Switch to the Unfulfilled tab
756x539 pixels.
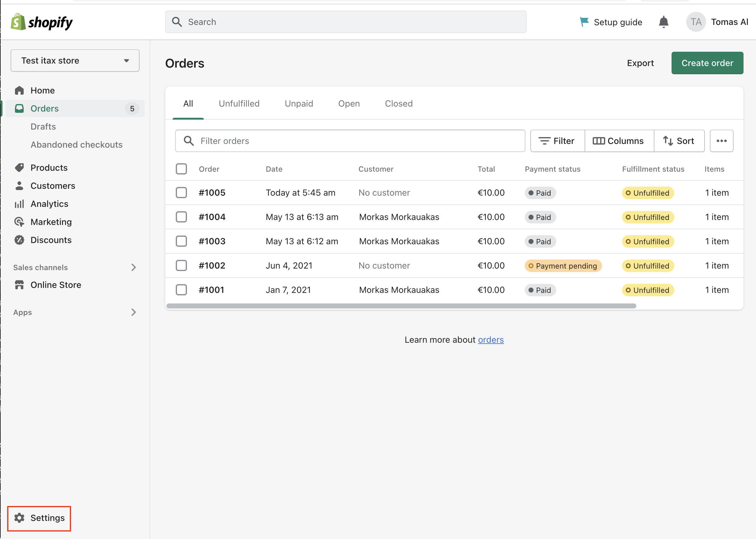(239, 103)
